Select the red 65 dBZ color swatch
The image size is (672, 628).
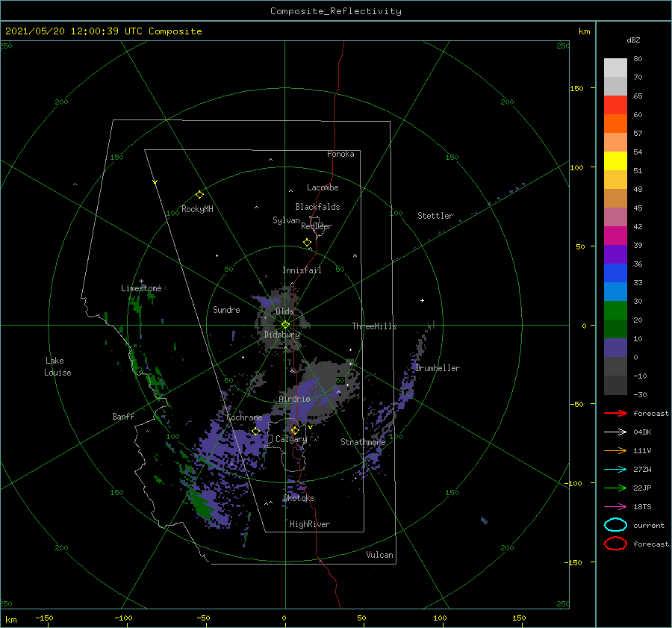pos(615,105)
